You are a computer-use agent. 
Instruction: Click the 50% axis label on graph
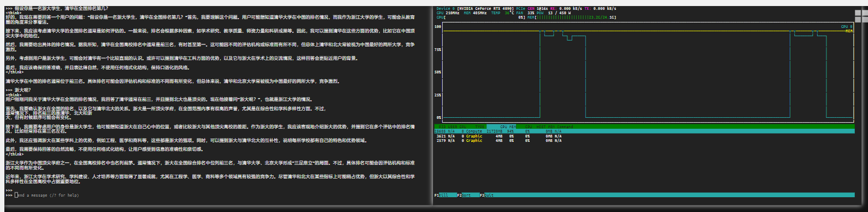[438, 72]
